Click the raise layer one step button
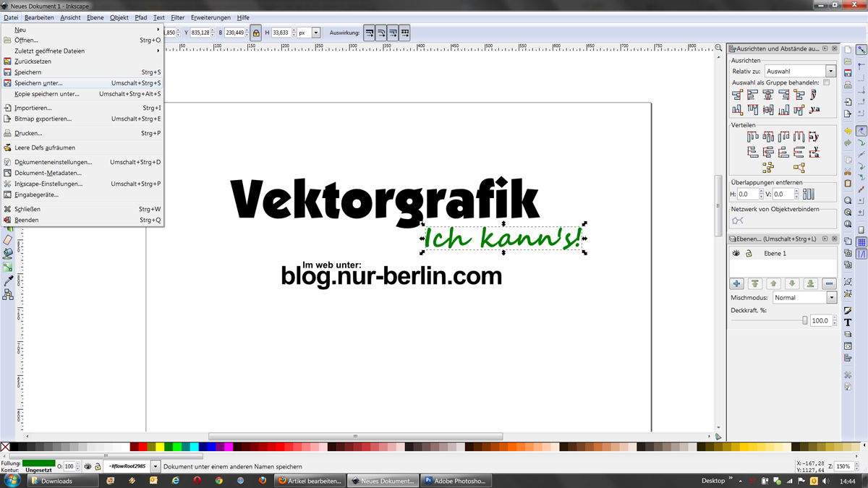 coord(774,284)
